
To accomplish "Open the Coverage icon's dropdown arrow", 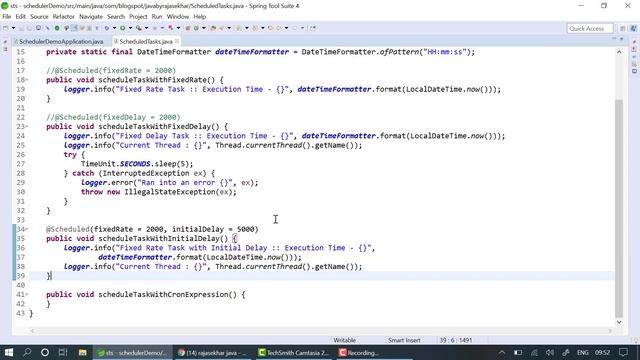I will point(147,28).
